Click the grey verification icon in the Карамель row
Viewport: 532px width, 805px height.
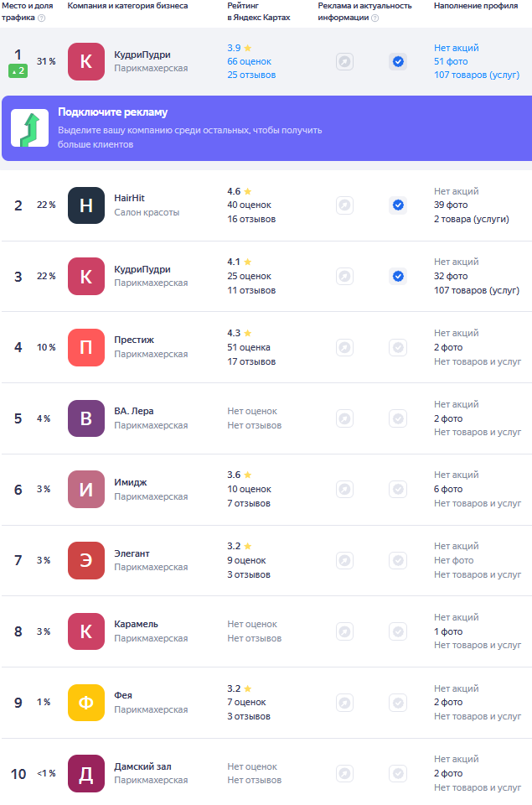398,631
